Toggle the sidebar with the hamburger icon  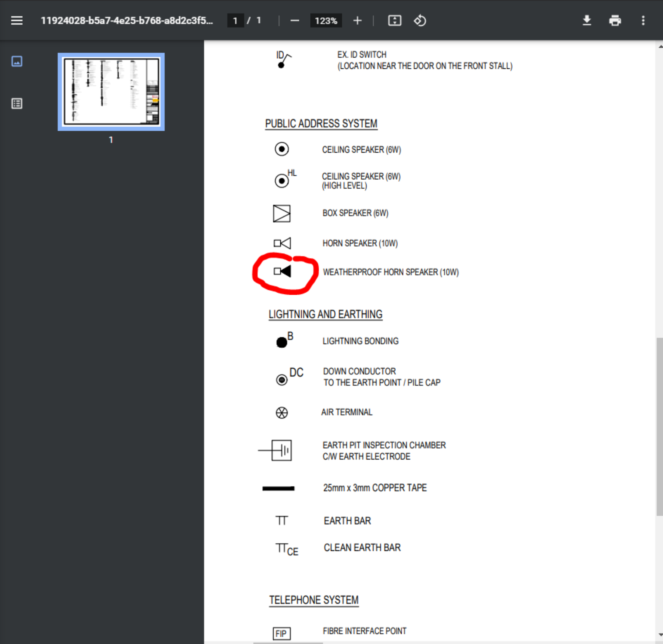click(17, 20)
